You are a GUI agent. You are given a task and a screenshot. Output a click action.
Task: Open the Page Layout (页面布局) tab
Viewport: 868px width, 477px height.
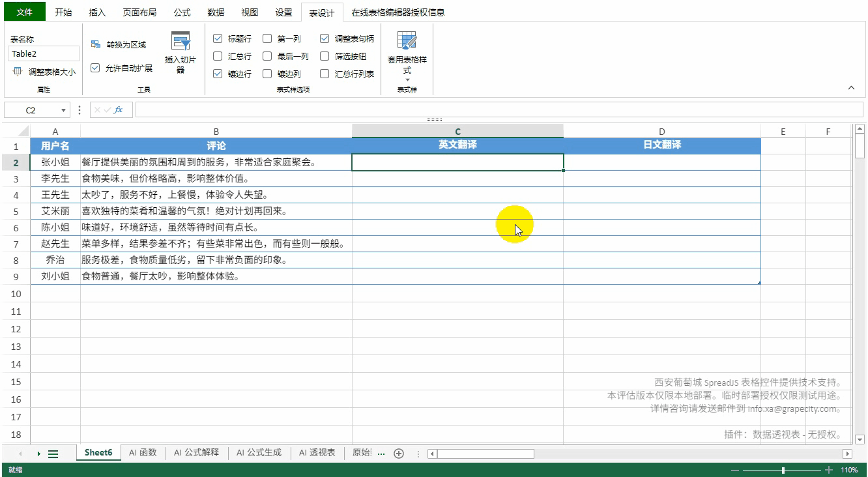(139, 12)
